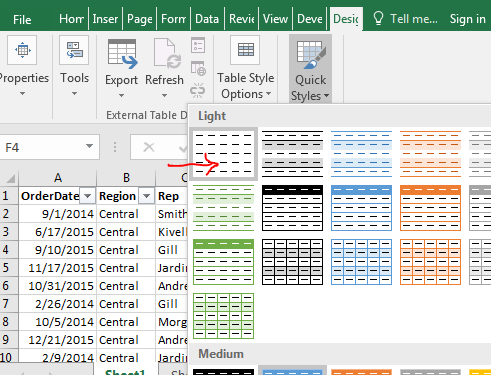This screenshot has height=375, width=491.
Task: Switch to the Design ribbon tab
Action: coord(346,19)
